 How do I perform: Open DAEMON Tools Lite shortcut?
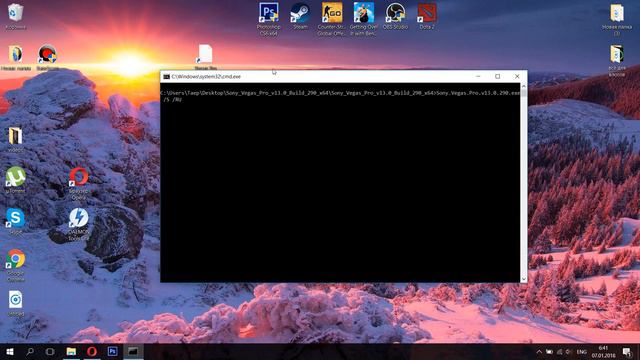[x=78, y=224]
